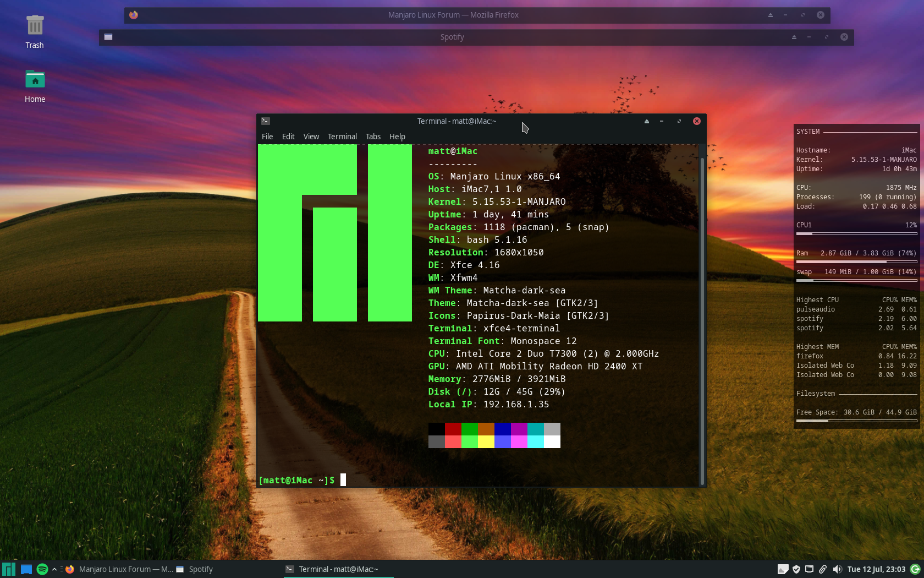Open the shield update-checker tray icon
The height and width of the screenshot is (578, 924).
click(x=796, y=569)
